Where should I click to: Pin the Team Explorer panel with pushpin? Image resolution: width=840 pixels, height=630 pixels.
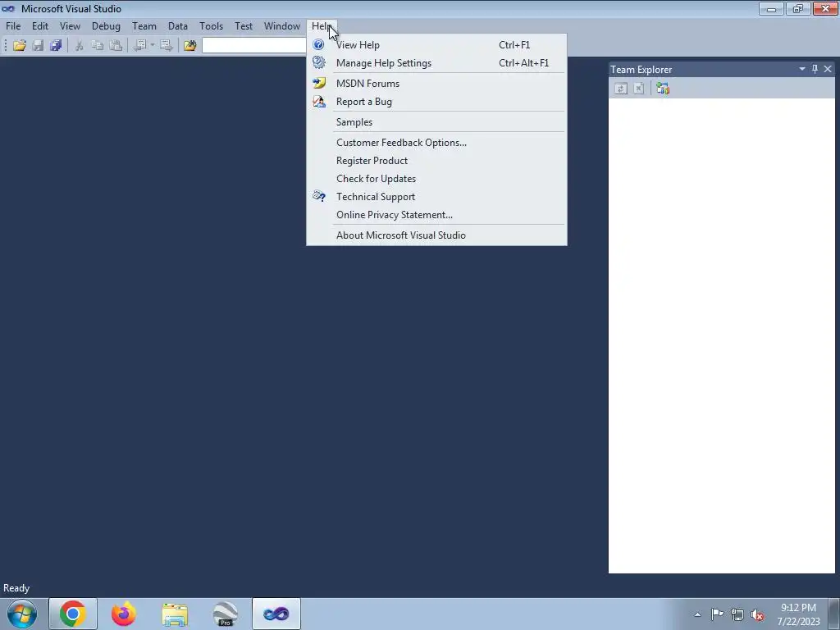coord(815,69)
